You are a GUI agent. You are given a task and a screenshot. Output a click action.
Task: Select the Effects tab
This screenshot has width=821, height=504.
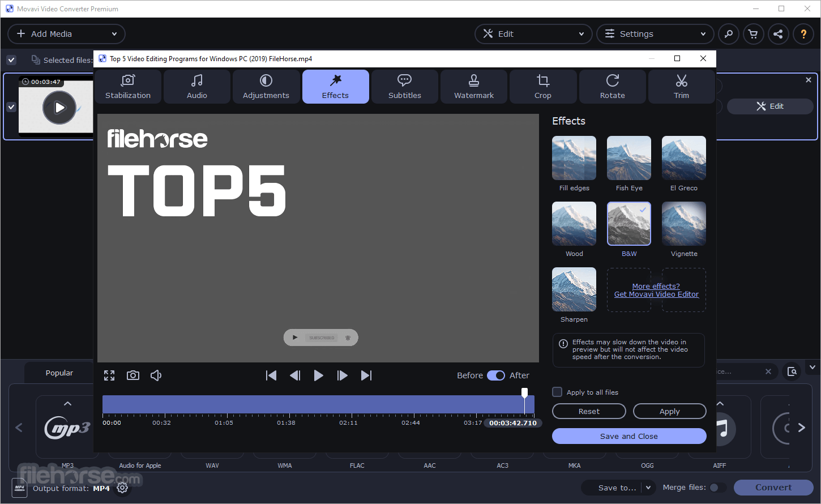[336, 87]
